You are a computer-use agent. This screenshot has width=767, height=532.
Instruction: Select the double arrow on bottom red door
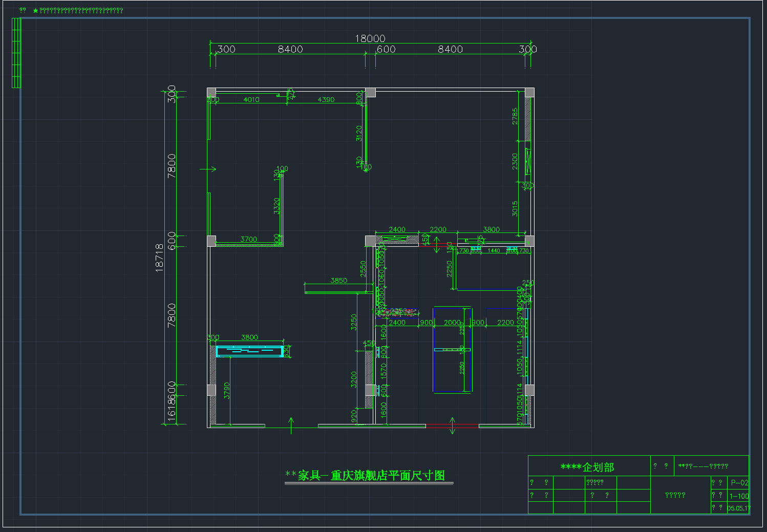(452, 425)
